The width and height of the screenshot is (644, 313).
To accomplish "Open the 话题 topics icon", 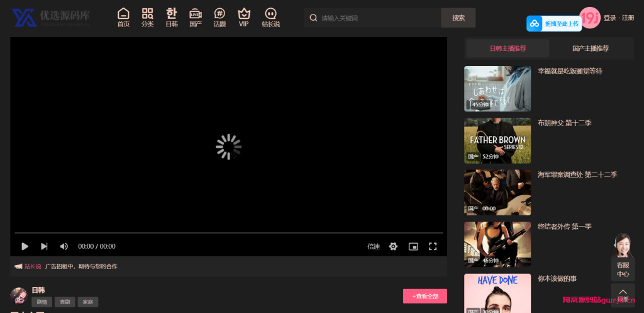I will pos(219,14).
